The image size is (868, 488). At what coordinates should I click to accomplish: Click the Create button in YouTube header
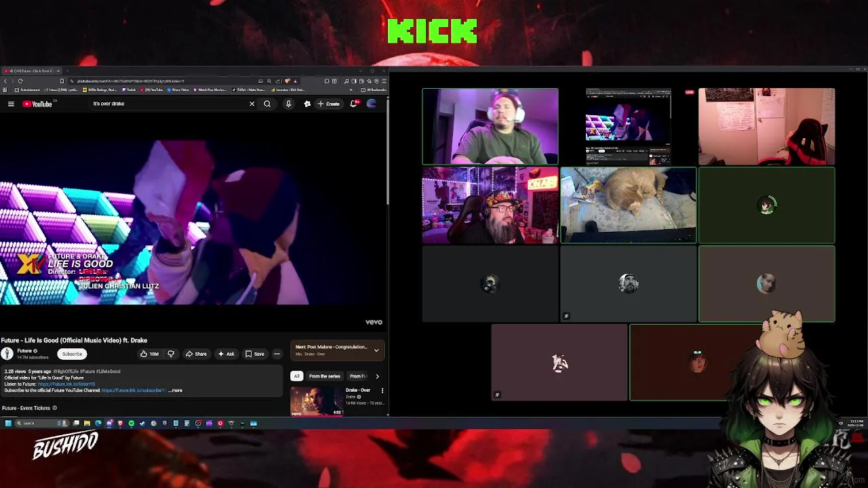[x=328, y=104]
